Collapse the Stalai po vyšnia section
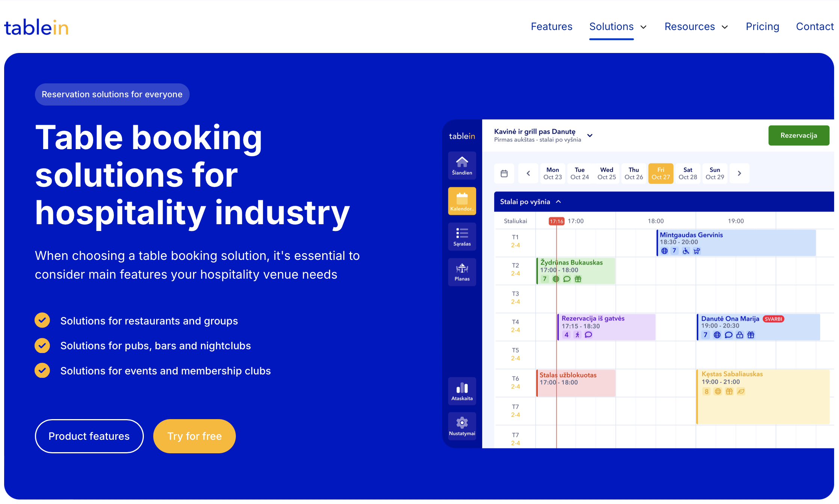This screenshot has height=504, width=839. pyautogui.click(x=558, y=202)
